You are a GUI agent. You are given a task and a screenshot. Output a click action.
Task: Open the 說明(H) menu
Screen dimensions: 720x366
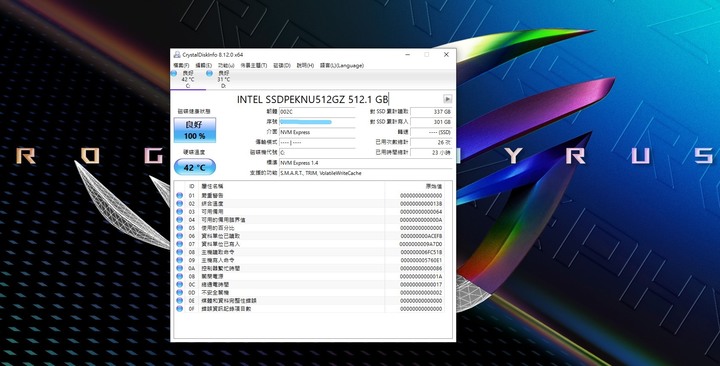click(x=305, y=66)
